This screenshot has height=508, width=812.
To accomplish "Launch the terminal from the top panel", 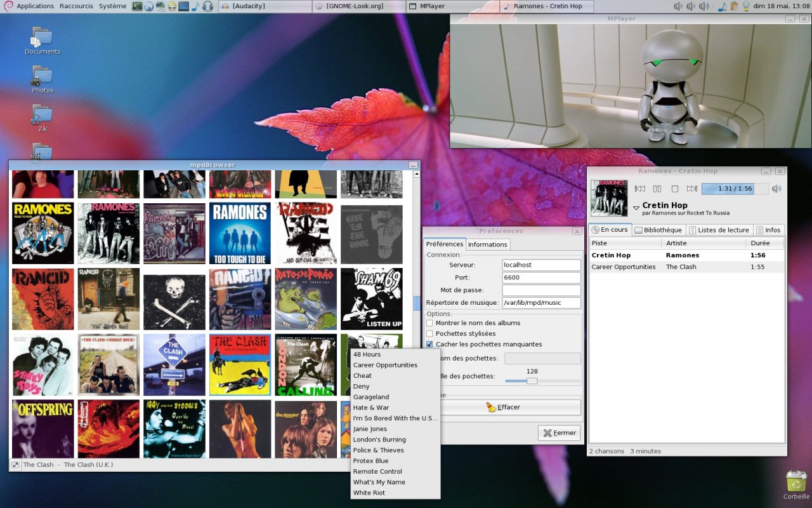I will (x=137, y=6).
